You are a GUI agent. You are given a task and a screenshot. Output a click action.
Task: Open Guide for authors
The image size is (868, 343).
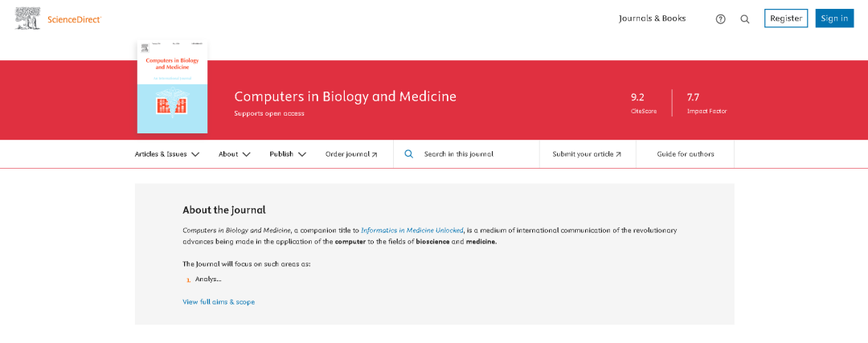[x=686, y=154]
